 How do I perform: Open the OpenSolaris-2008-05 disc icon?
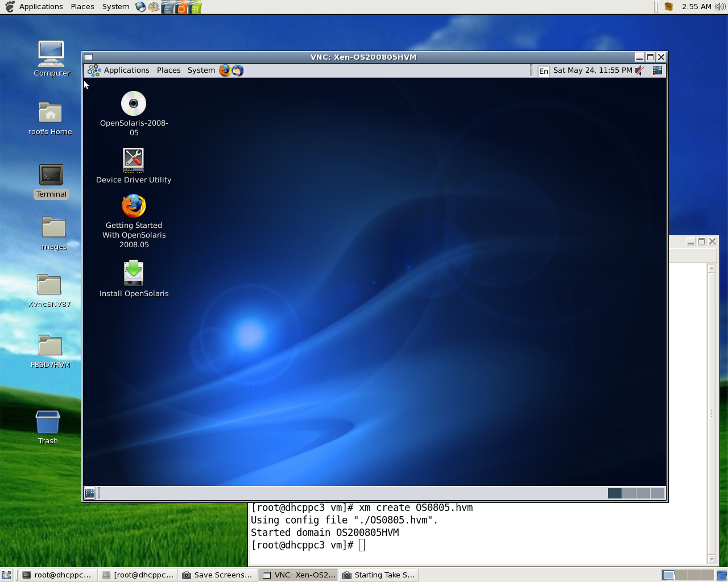(x=134, y=103)
